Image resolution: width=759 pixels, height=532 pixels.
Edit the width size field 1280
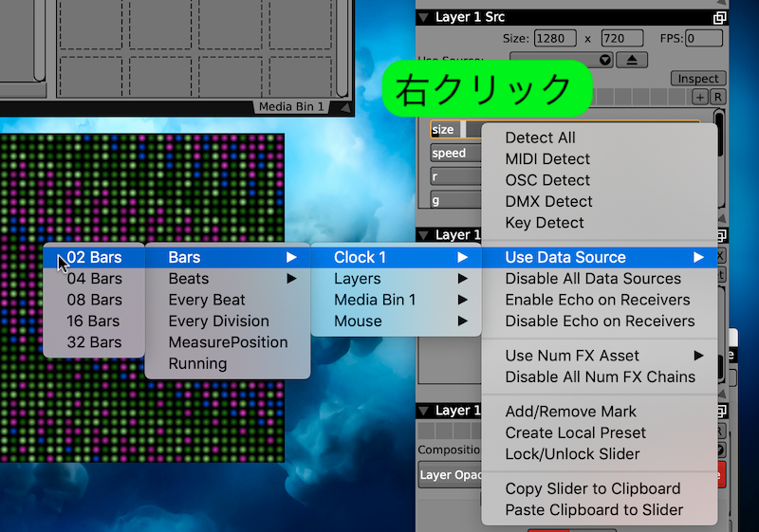(555, 38)
